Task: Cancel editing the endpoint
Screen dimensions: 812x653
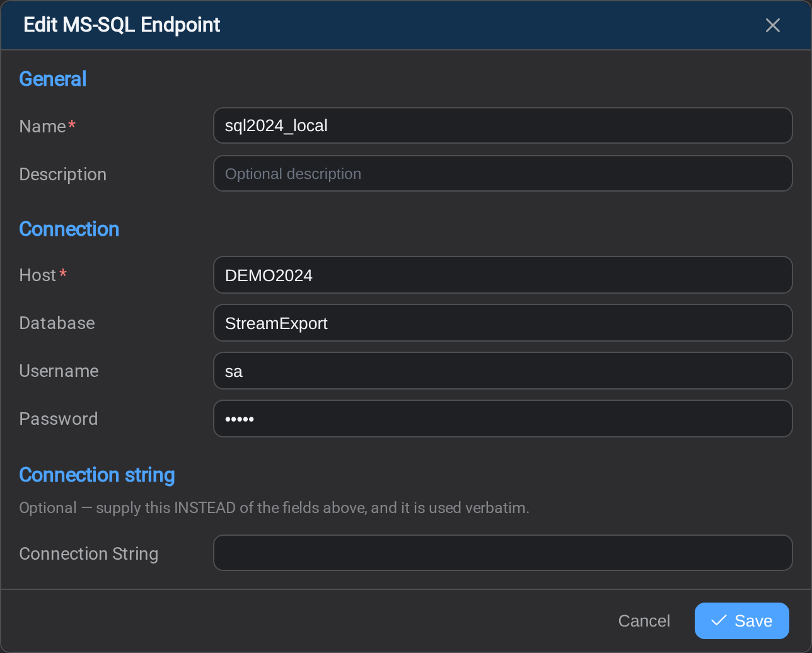Action: (x=644, y=621)
